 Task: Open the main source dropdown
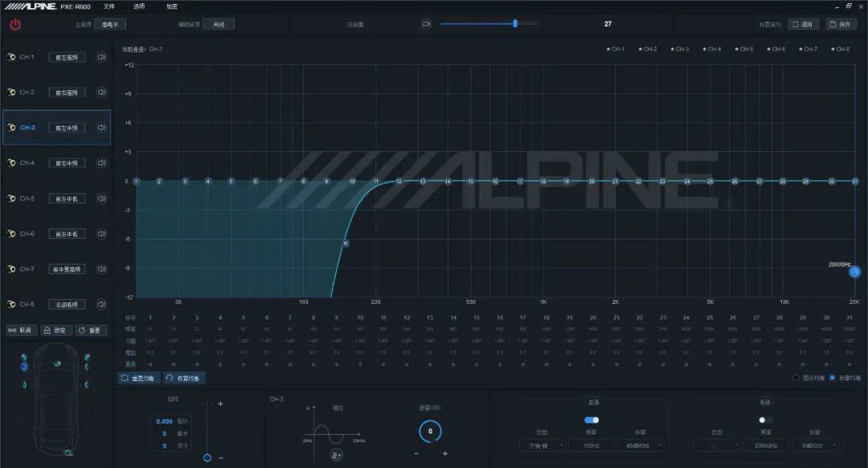(x=110, y=24)
